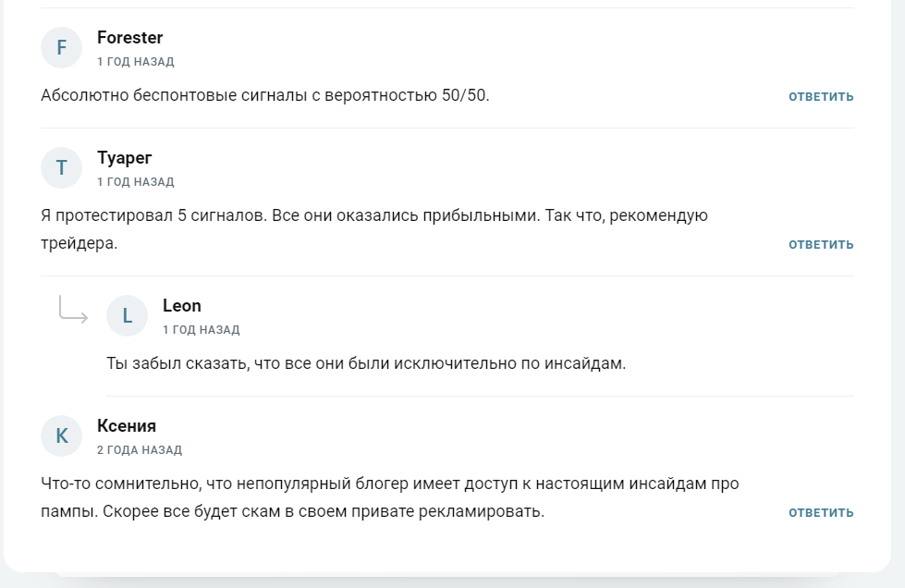Click the reply-thread arrow beside Leon's comment
Viewport: 905px width, 588px height.
(73, 309)
